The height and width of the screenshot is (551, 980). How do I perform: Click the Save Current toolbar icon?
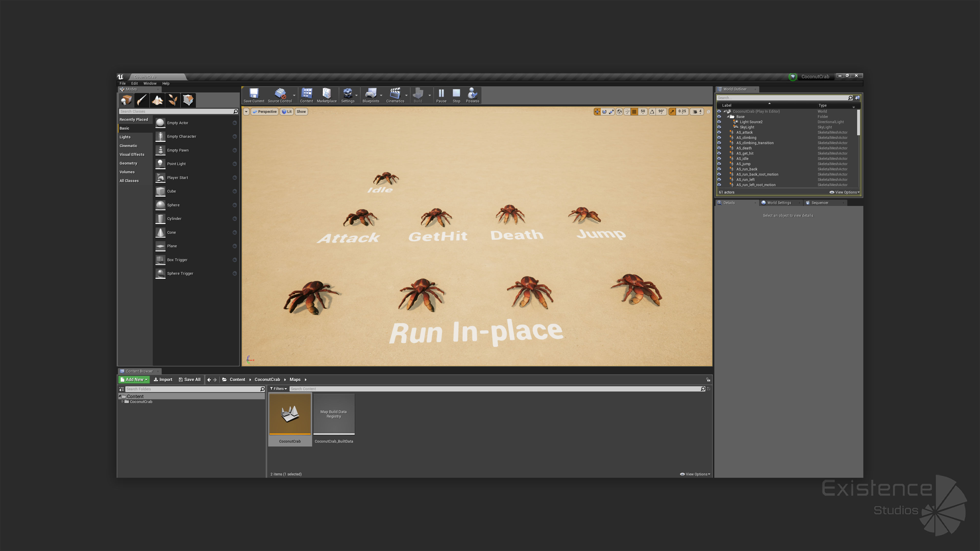pos(254,94)
